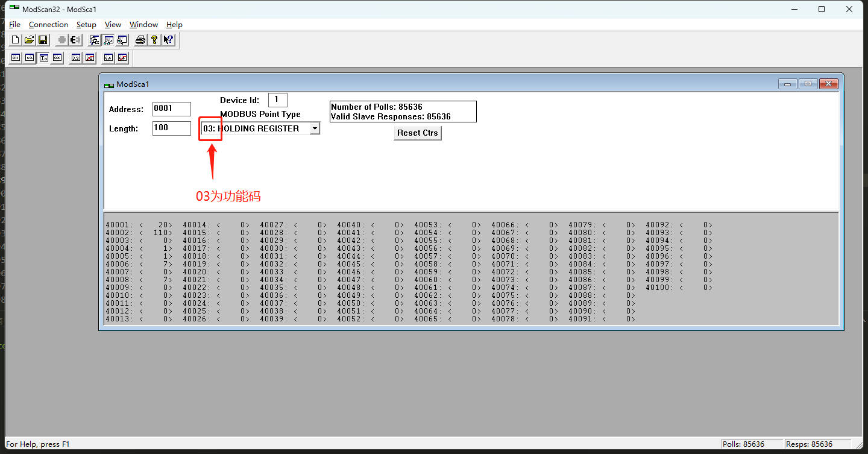The height and width of the screenshot is (454, 868).
Task: Switch display to binary (011) format
Action: pyautogui.click(x=16, y=58)
